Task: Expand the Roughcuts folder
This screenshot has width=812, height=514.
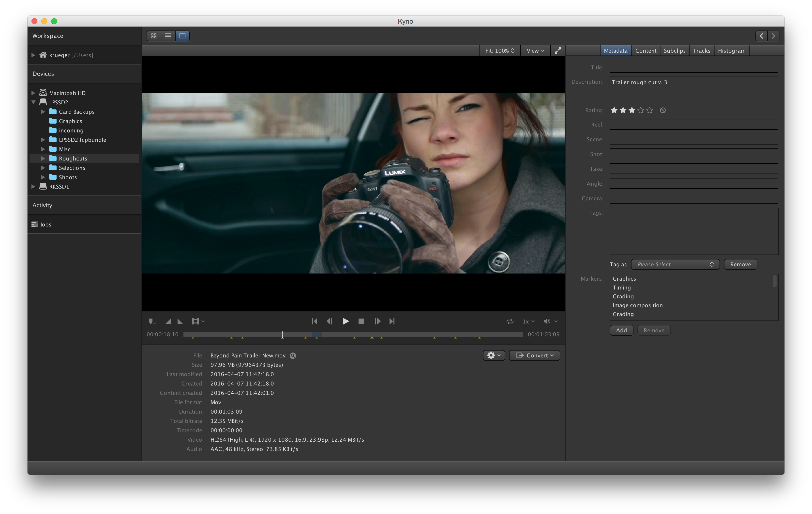Action: (43, 158)
